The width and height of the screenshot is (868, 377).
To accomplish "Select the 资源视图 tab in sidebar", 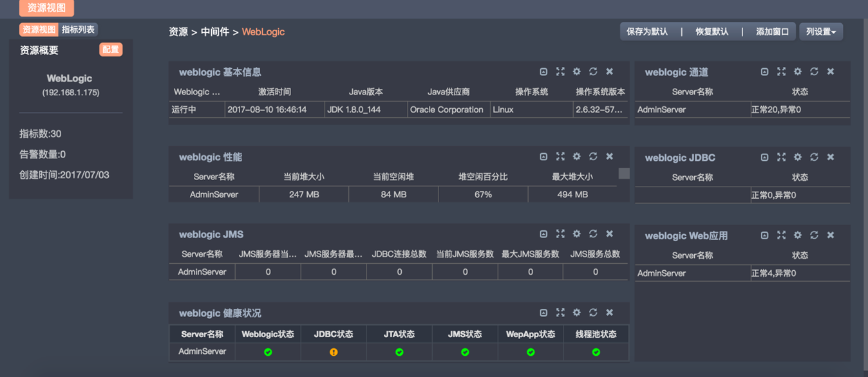I will tap(39, 30).
